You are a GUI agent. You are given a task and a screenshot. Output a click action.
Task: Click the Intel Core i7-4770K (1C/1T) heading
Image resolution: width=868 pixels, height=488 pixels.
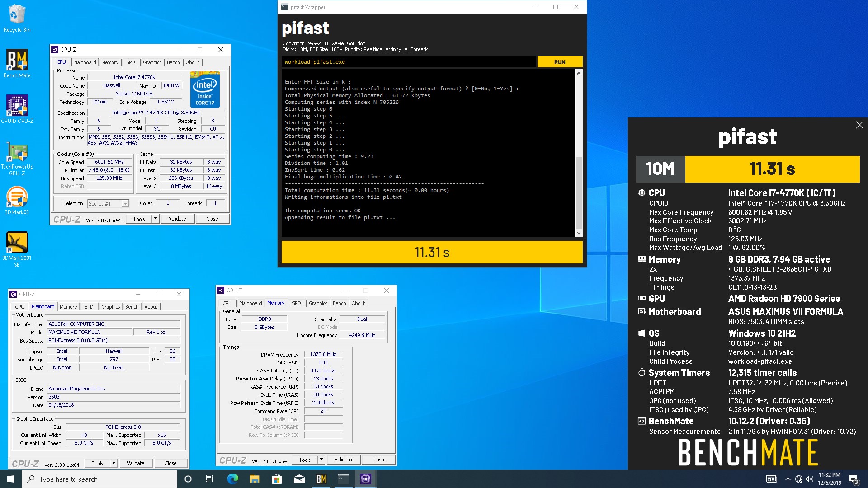(782, 193)
